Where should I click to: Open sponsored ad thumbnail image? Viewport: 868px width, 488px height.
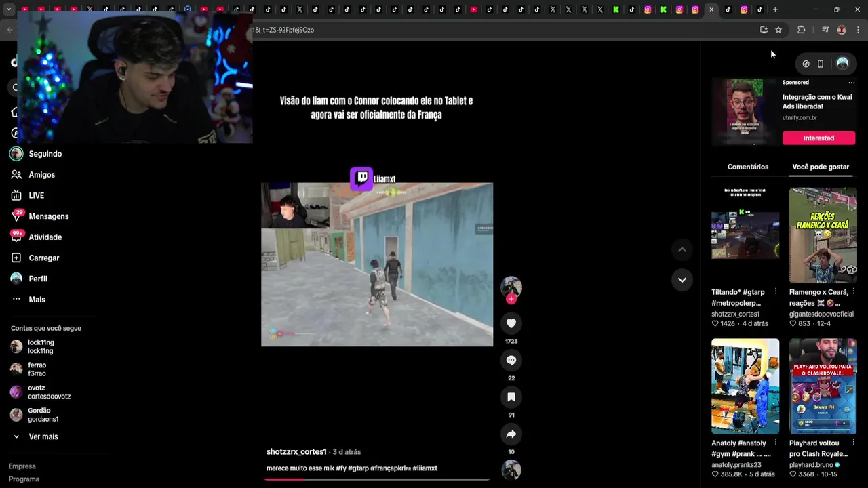pyautogui.click(x=744, y=112)
